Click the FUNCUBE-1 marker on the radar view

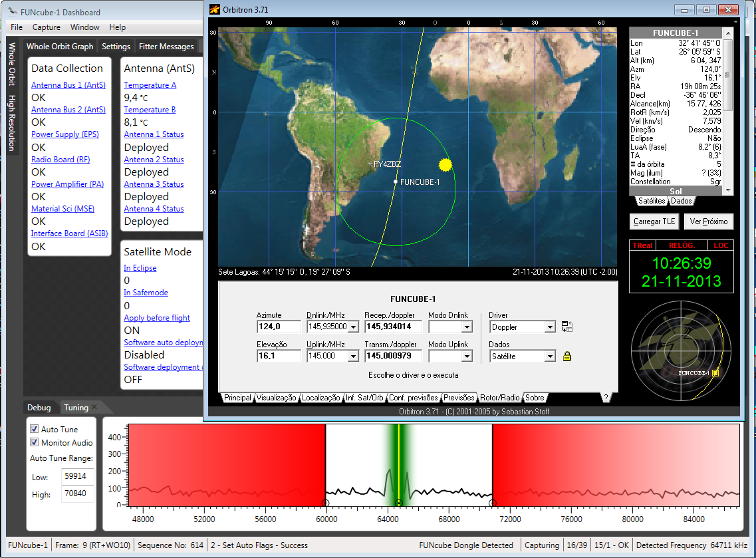[x=715, y=373]
